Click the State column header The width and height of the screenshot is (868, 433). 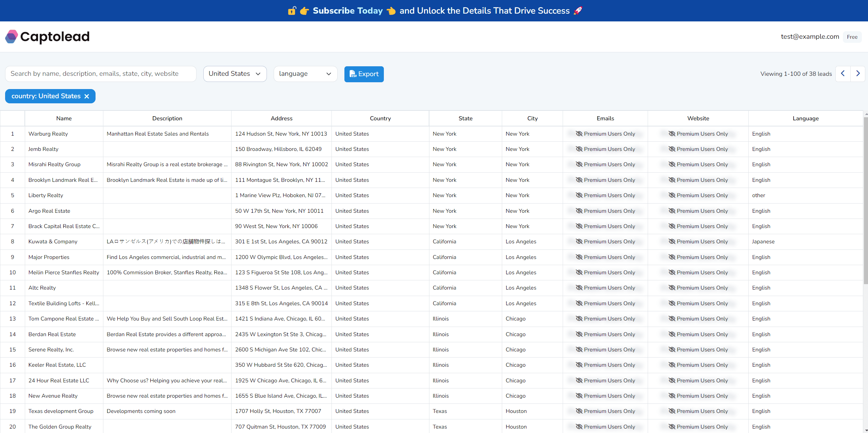(465, 118)
